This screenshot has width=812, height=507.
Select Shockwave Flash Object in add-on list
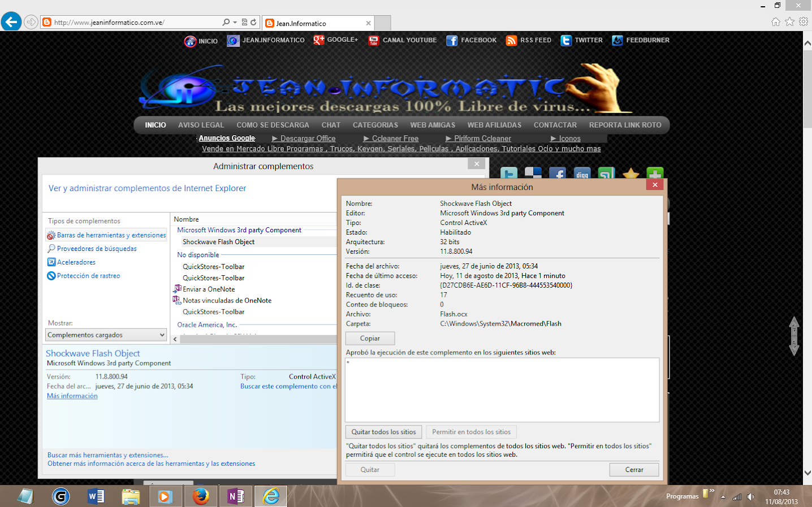(x=218, y=242)
